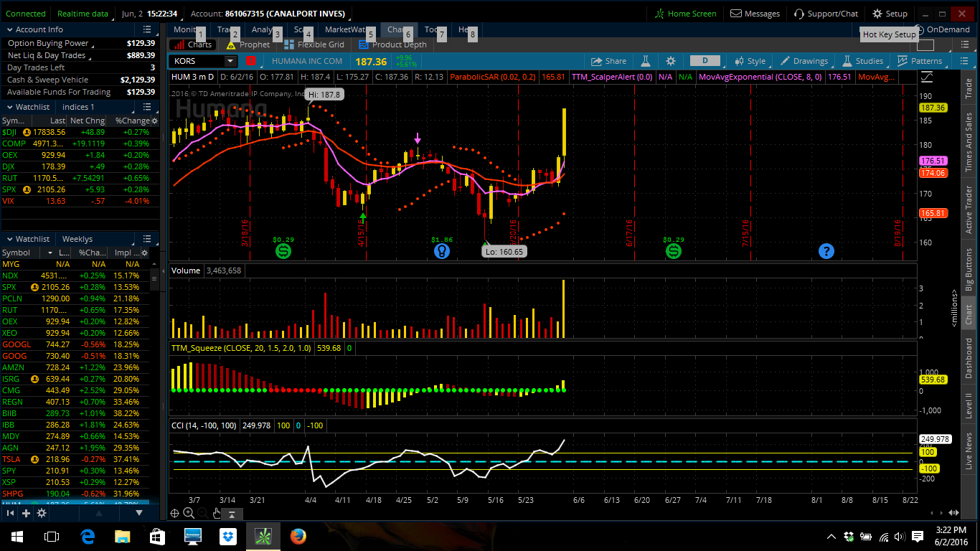Open the chart toolbar list menu after Patterns
Viewport: 980px width, 551px height.
click(x=965, y=61)
